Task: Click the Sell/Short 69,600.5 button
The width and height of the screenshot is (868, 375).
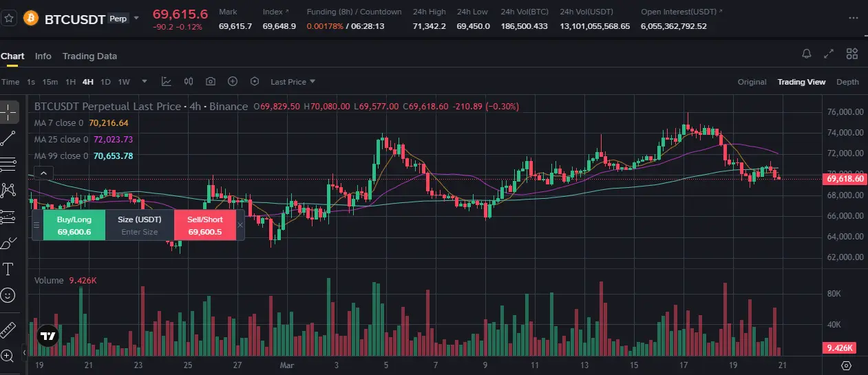Action: point(204,226)
